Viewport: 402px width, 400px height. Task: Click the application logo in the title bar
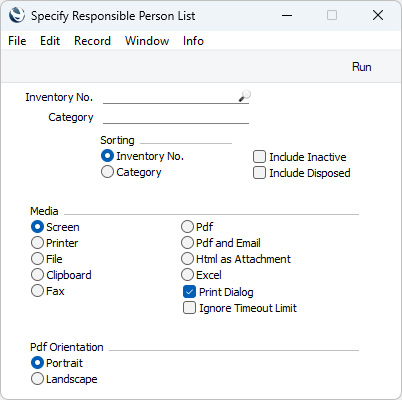click(x=17, y=15)
